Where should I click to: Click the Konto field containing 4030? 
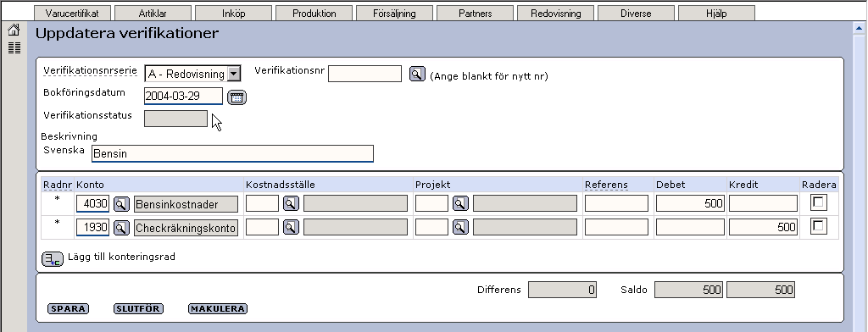pyautogui.click(x=93, y=204)
